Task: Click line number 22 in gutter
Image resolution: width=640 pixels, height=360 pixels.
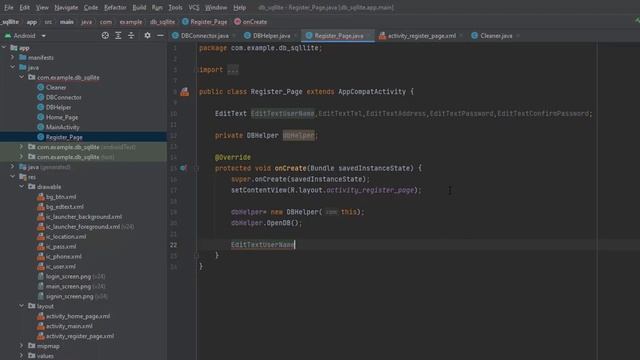Action: [x=173, y=244]
